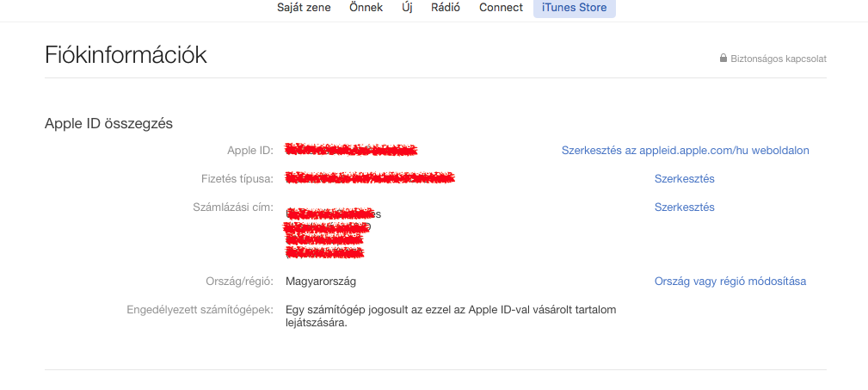Click the Engedélyezett számítógépek: label
This screenshot has width=868, height=390.
[200, 309]
